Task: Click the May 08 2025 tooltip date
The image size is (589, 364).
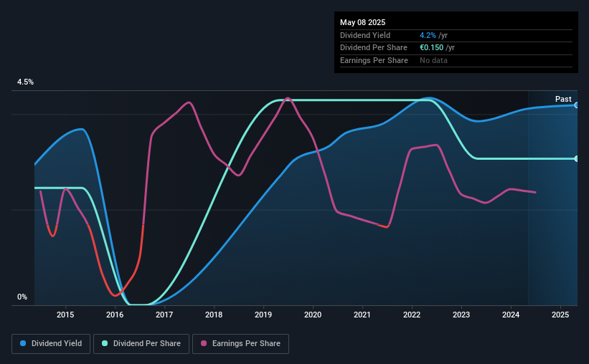Action: coord(362,22)
